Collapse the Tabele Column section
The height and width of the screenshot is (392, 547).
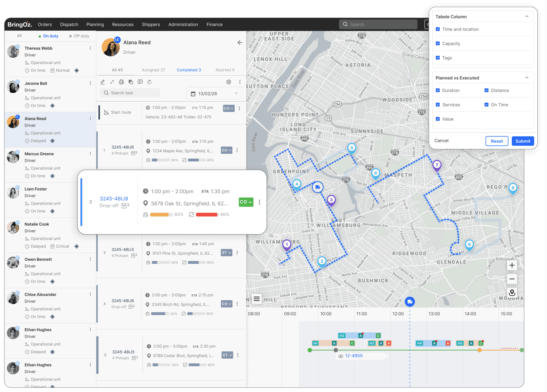click(527, 17)
